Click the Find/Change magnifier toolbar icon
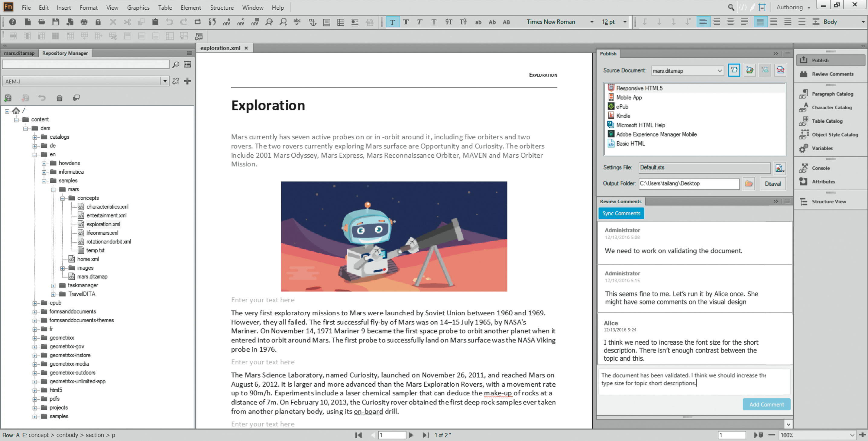Screen dimensions: 868x441 (269, 22)
